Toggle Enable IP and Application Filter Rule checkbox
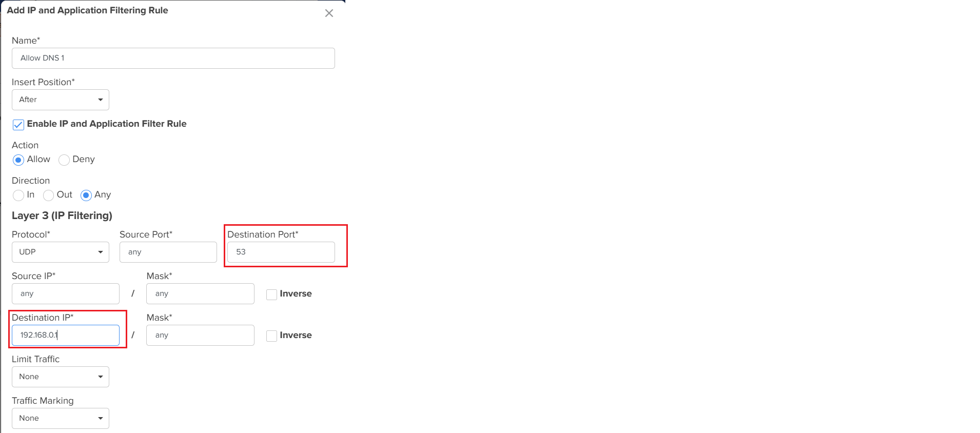 18,125
